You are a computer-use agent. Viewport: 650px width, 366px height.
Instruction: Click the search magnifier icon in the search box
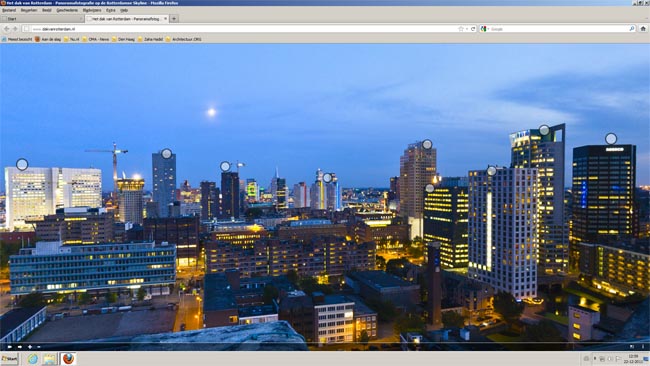pyautogui.click(x=632, y=29)
